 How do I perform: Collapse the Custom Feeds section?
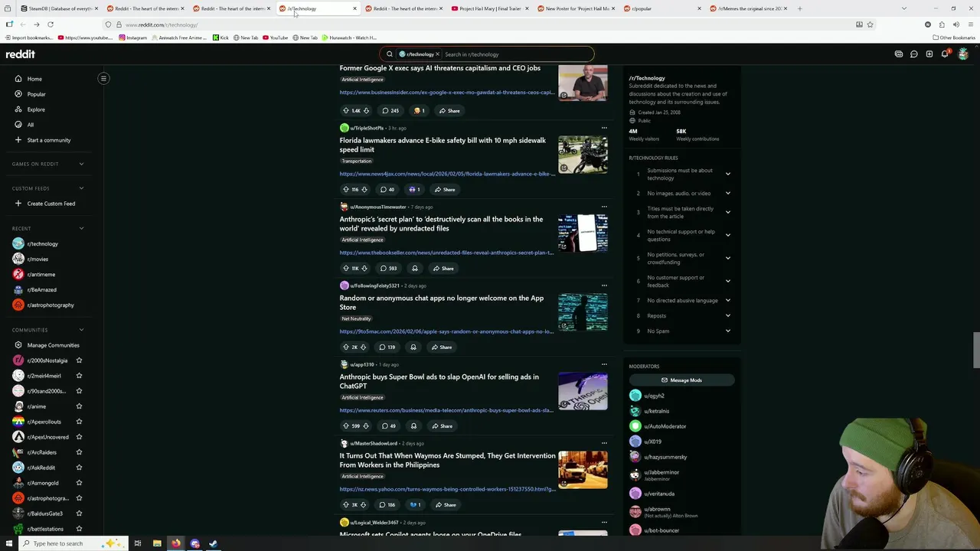(81, 188)
